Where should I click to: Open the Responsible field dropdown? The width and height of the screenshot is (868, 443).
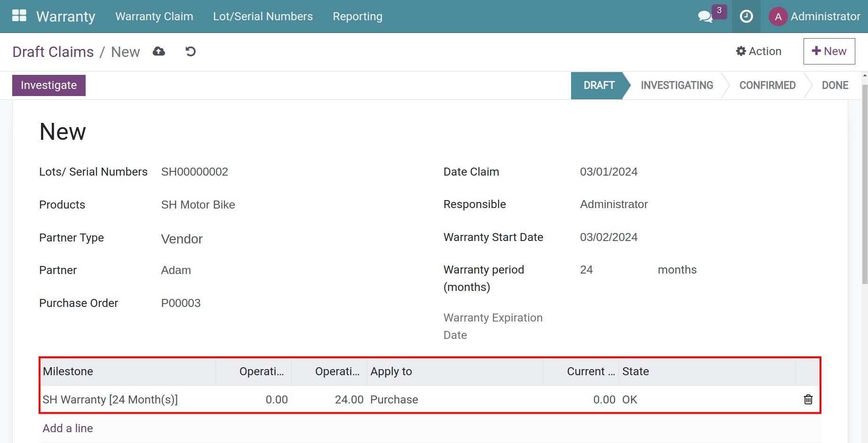coord(613,204)
